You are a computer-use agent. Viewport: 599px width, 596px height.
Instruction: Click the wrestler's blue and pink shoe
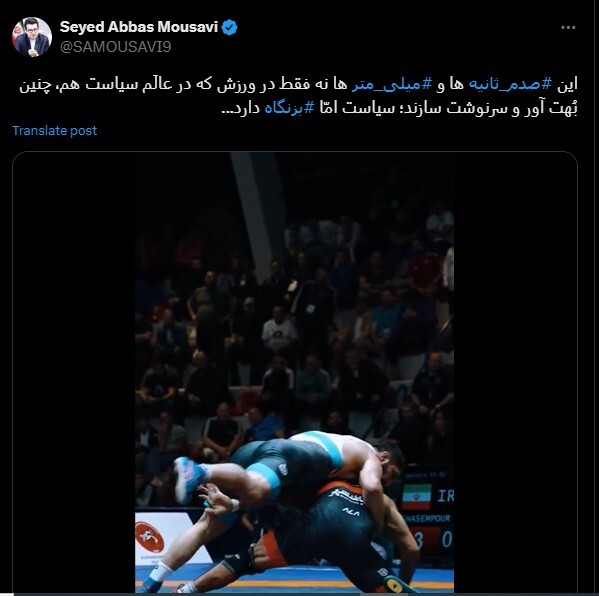(x=190, y=479)
